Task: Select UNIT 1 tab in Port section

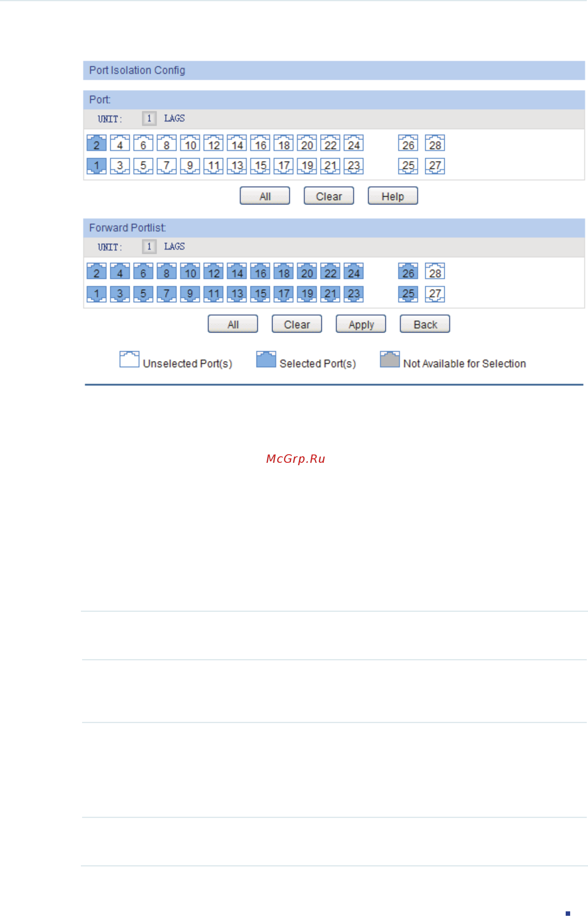Action: pos(149,118)
